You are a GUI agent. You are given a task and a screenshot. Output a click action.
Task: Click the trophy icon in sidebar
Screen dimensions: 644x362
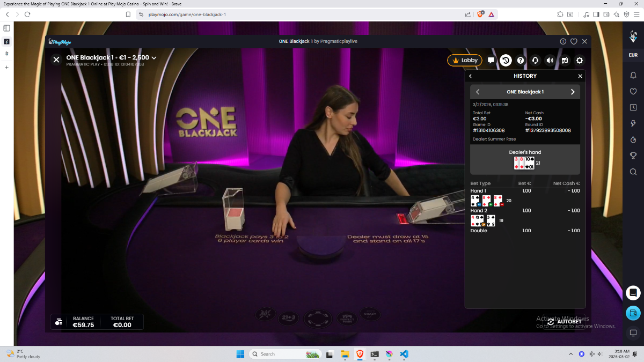point(633,156)
